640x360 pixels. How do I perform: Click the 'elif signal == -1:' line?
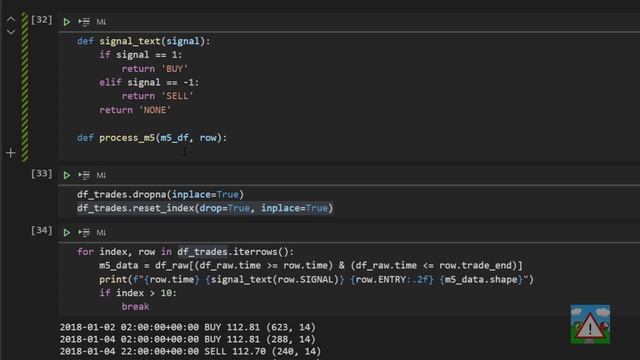(x=149, y=83)
